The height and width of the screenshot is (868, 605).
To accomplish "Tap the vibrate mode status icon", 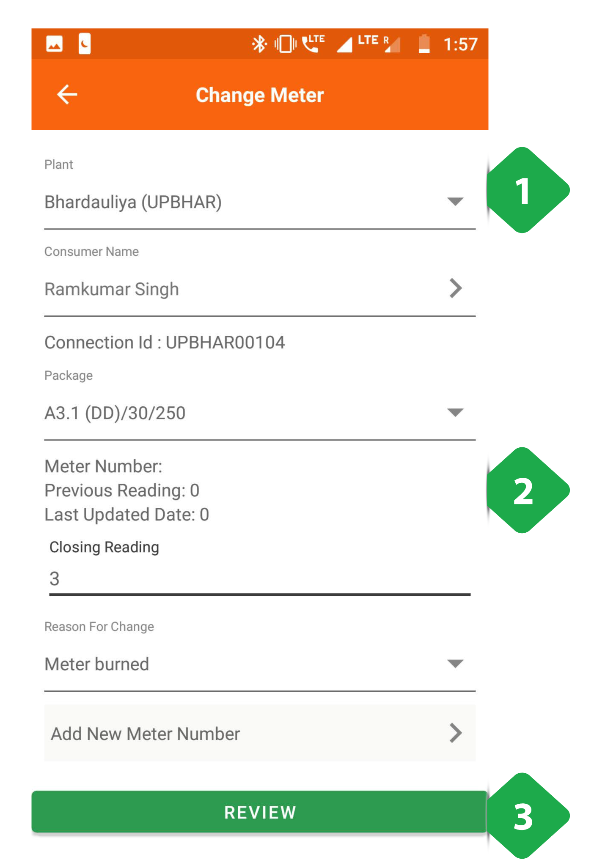I will [285, 44].
